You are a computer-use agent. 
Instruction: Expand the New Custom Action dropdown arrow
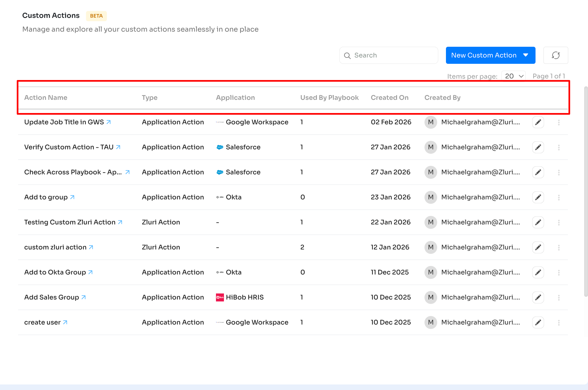526,55
